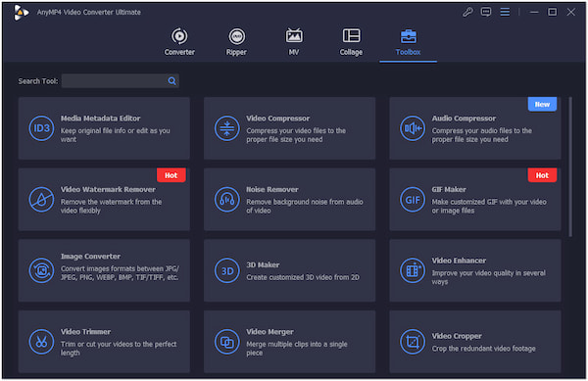The image size is (588, 381).
Task: Click the Video Merger icon
Action: [x=227, y=341]
